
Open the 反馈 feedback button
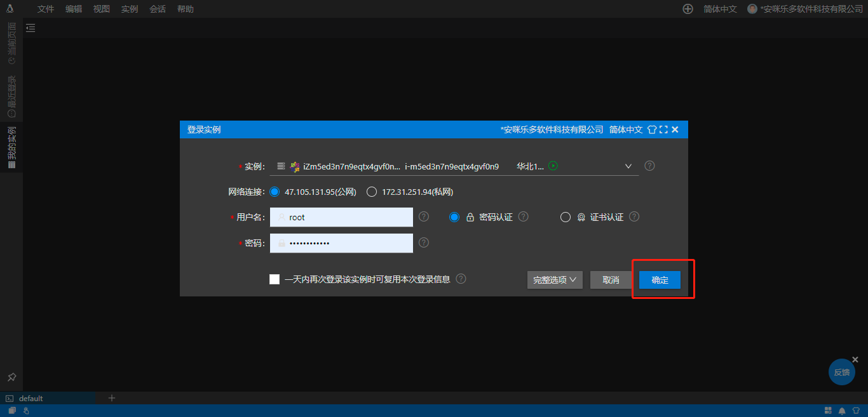842,372
